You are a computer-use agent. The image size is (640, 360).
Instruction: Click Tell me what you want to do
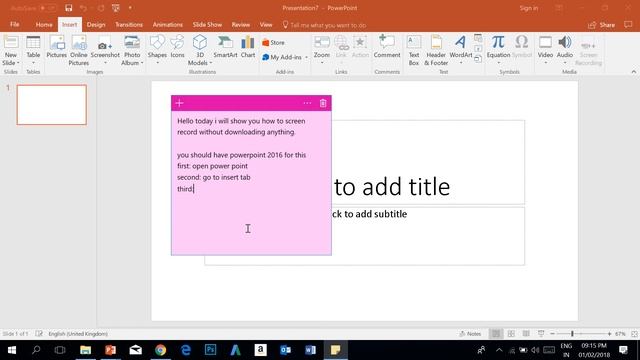click(324, 25)
